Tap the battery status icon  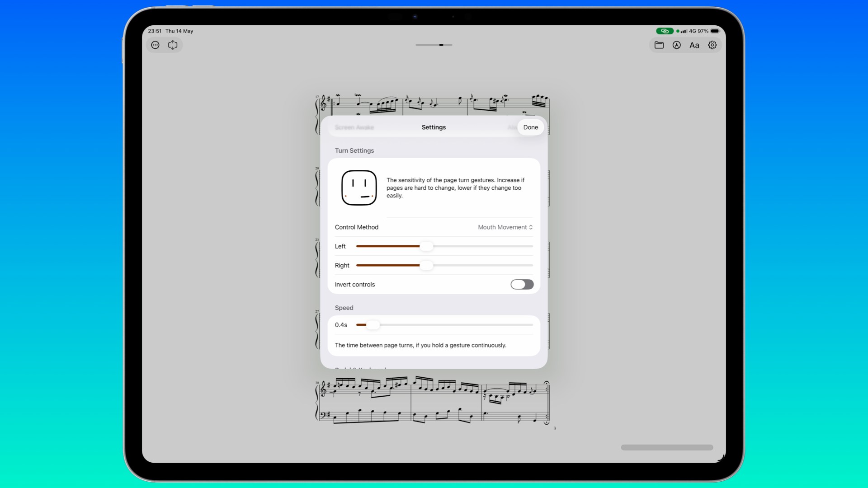point(715,31)
